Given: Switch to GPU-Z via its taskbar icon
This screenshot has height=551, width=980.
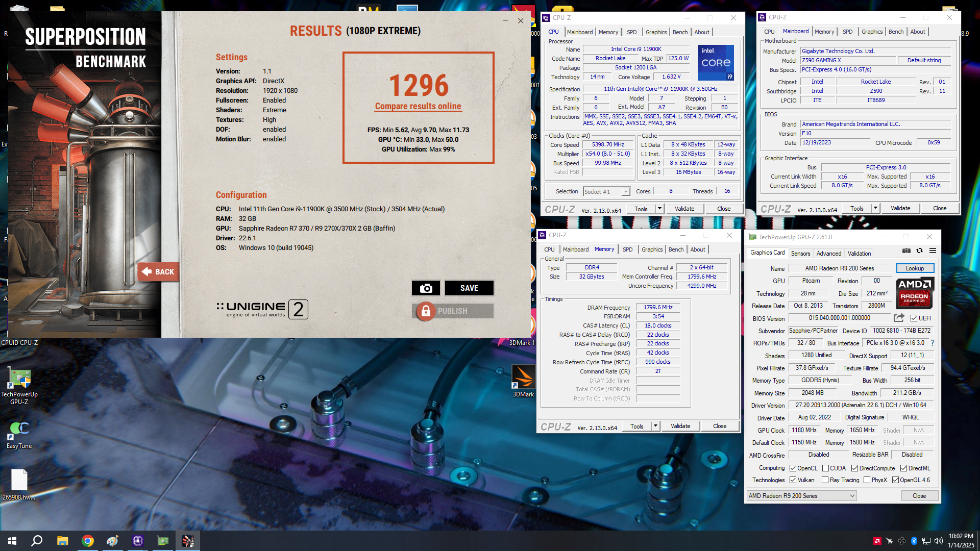Looking at the screenshot, I should (163, 541).
